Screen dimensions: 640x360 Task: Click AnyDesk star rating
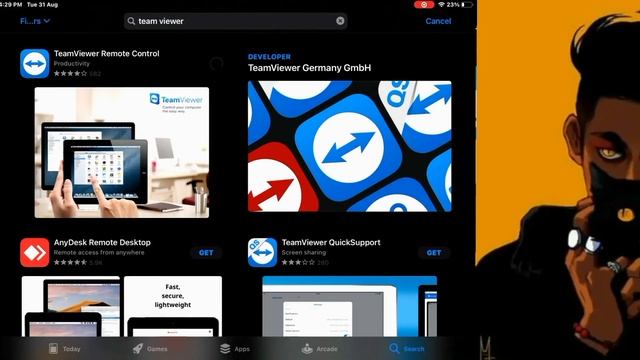(x=70, y=262)
